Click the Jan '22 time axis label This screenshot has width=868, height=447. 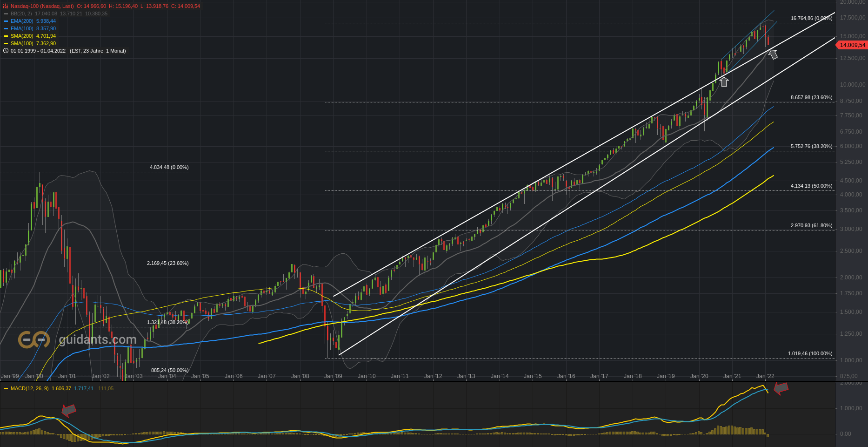765,376
